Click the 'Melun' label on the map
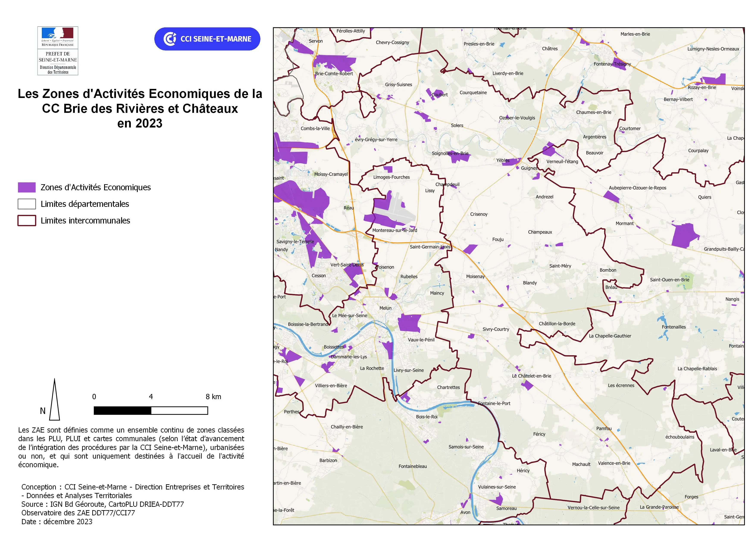The image size is (756, 535). (x=385, y=308)
